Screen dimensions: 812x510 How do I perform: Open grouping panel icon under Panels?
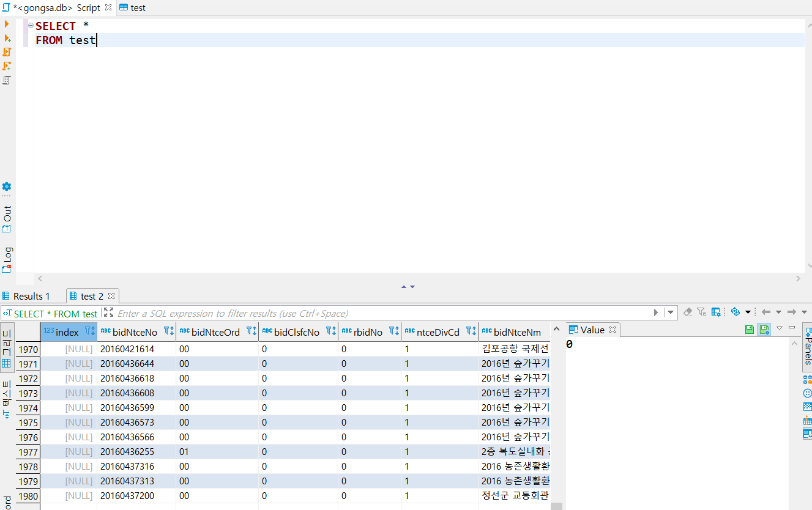pos(807,379)
